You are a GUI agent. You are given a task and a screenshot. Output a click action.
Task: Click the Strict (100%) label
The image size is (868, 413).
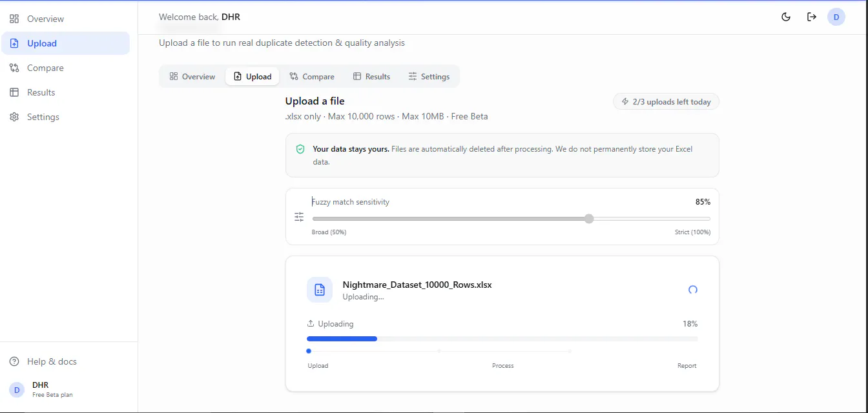tap(693, 232)
